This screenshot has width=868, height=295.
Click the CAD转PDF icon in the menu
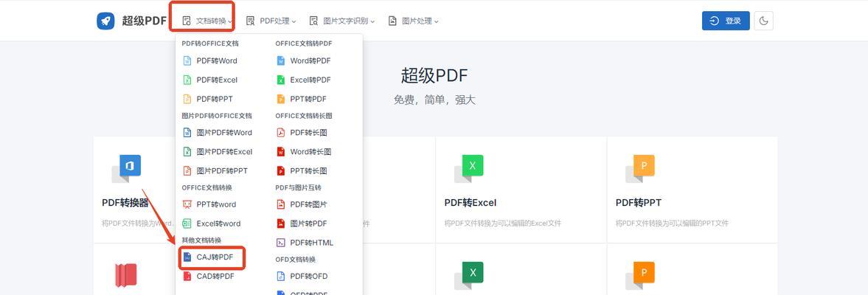coord(187,276)
